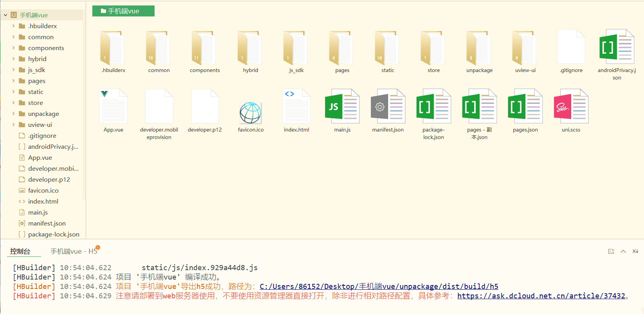
Task: Open the h5 build output path link
Action: [379, 287]
